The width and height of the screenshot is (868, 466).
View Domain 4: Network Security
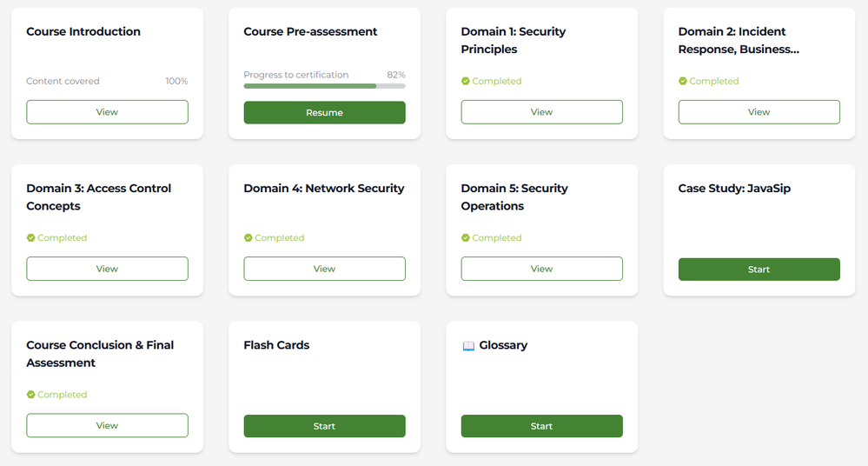324,269
